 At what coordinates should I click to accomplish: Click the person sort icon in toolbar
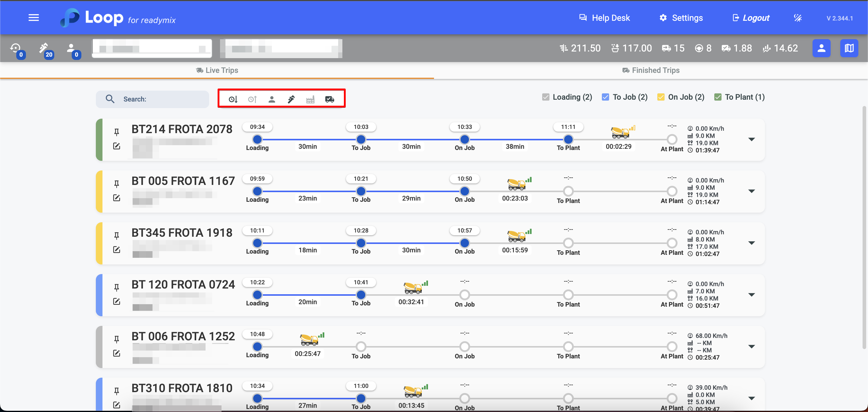(x=272, y=99)
